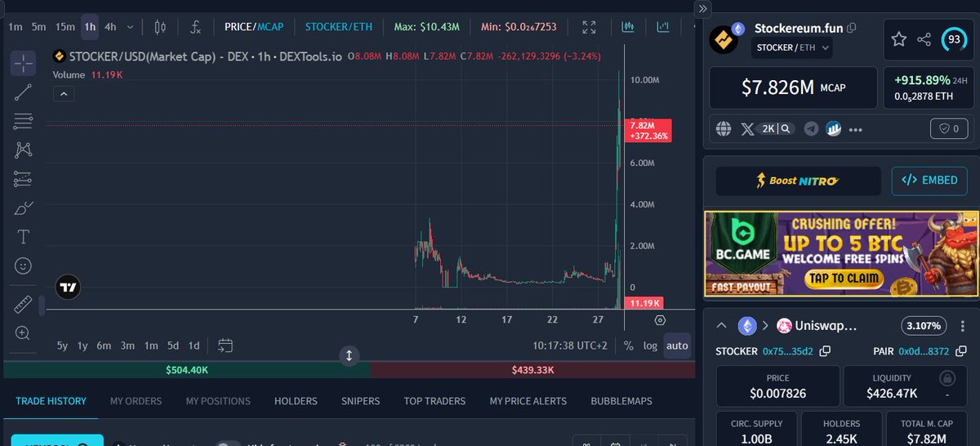The image size is (980, 446).
Task: Open the fx indicators menu
Action: 195,27
